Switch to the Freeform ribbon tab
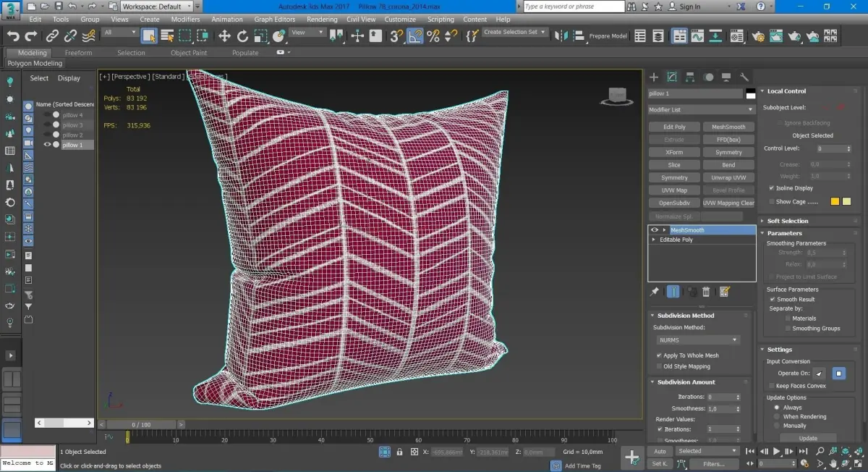The width and height of the screenshot is (868, 472). coord(78,53)
